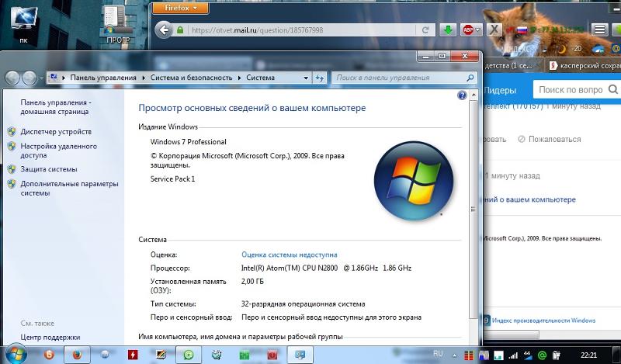Click the 'Поиск по вопро' search field
The image size is (621, 364).
click(x=571, y=90)
